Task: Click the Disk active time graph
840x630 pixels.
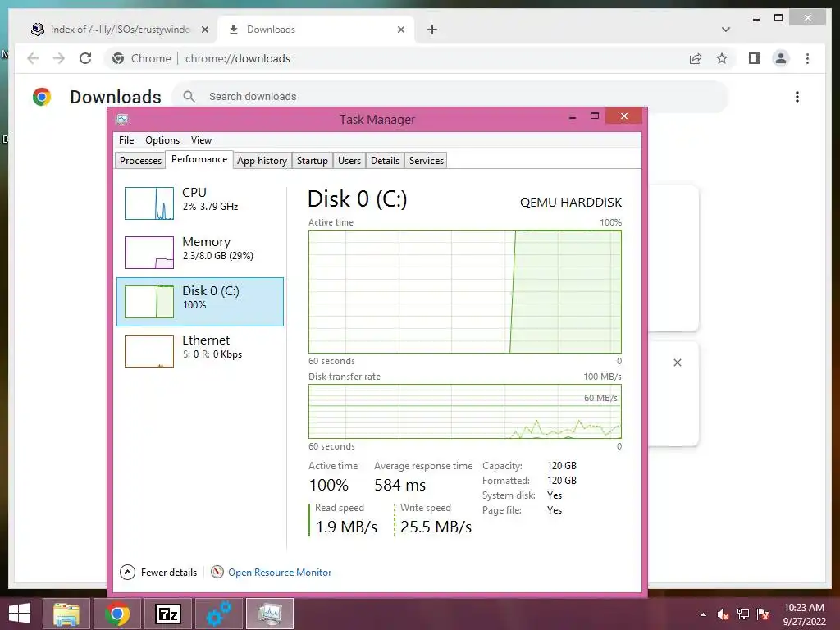Action: click(465, 291)
